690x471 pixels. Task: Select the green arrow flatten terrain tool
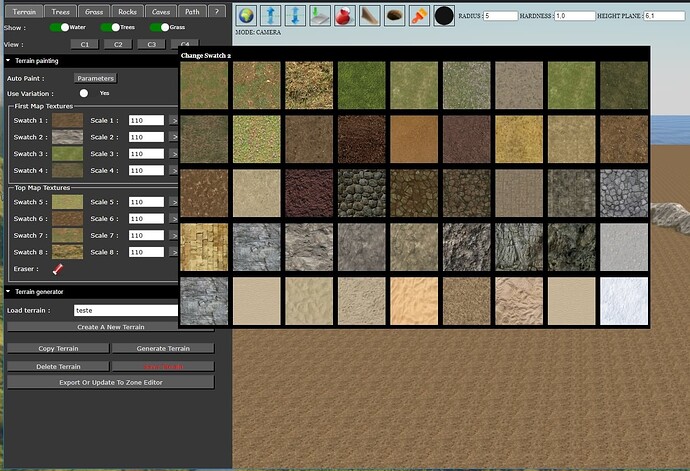click(320, 16)
